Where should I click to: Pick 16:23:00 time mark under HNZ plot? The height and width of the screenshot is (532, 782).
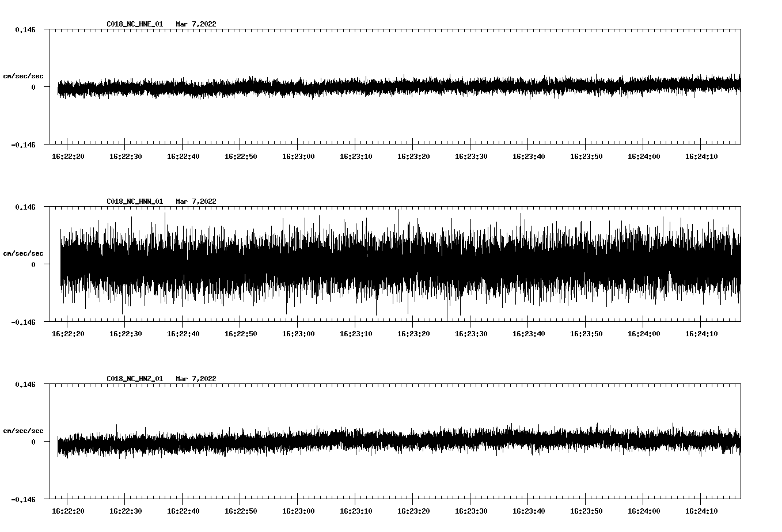pyautogui.click(x=298, y=511)
